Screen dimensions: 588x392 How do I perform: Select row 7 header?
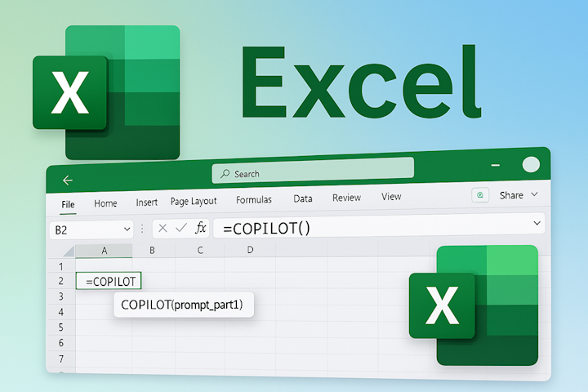tap(61, 359)
